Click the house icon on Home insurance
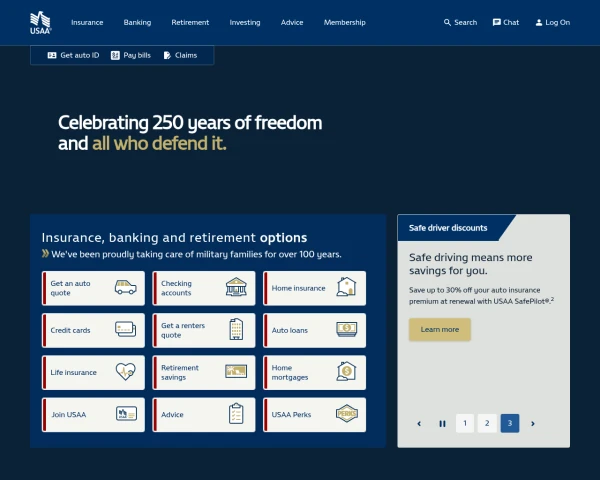This screenshot has width=600, height=480. [x=346, y=287]
